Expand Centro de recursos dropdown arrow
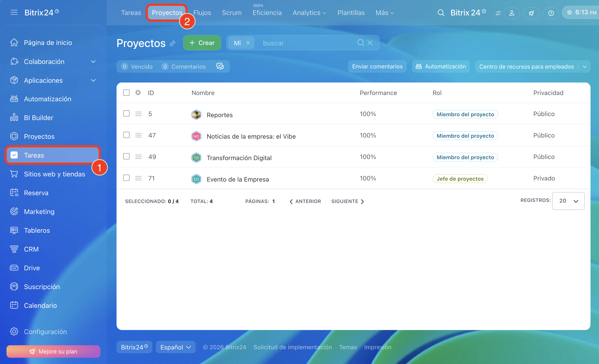The height and width of the screenshot is (364, 599). (x=585, y=67)
